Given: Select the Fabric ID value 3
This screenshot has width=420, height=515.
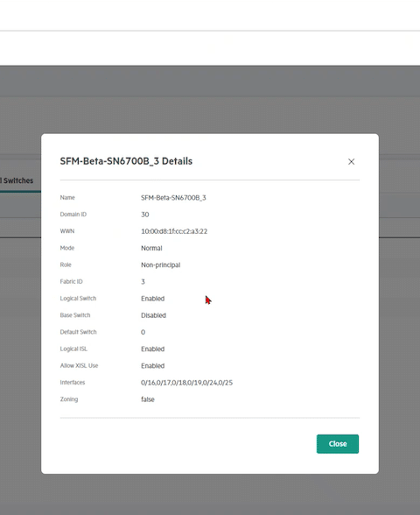Looking at the screenshot, I should (x=143, y=281).
